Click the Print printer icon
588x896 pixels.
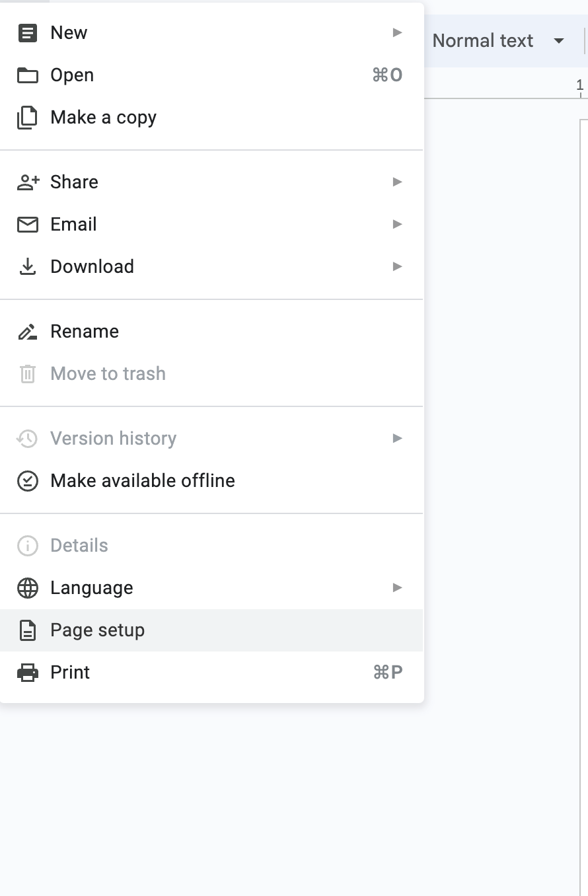[27, 673]
